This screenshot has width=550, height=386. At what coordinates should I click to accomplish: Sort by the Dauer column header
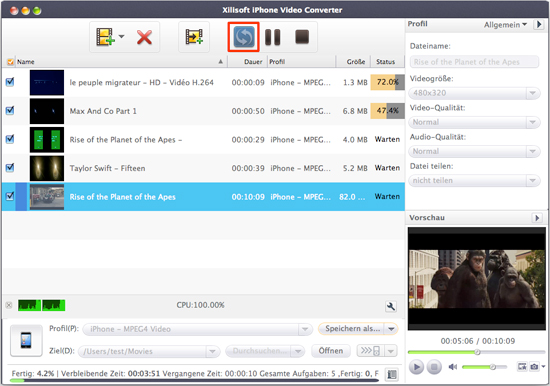pyautogui.click(x=248, y=62)
